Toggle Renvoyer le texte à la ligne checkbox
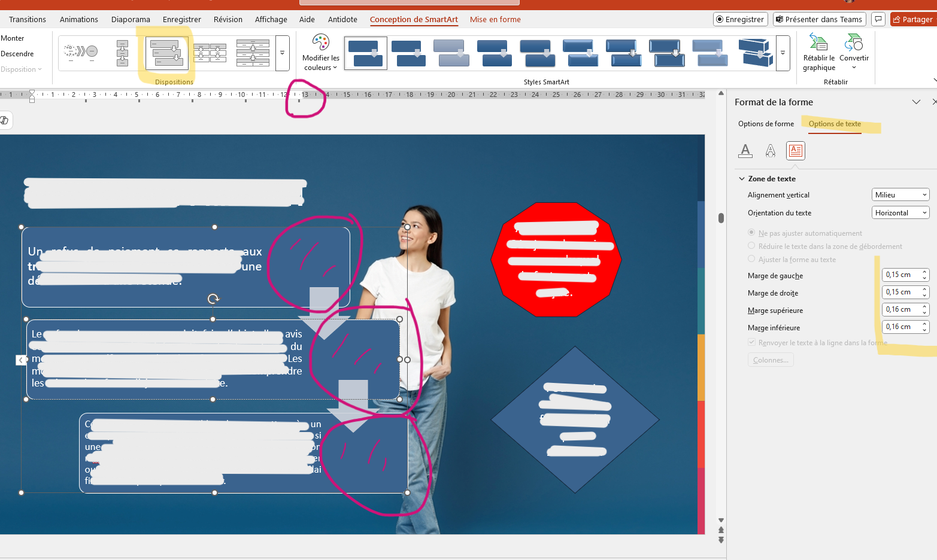This screenshot has width=937, height=560. [751, 342]
